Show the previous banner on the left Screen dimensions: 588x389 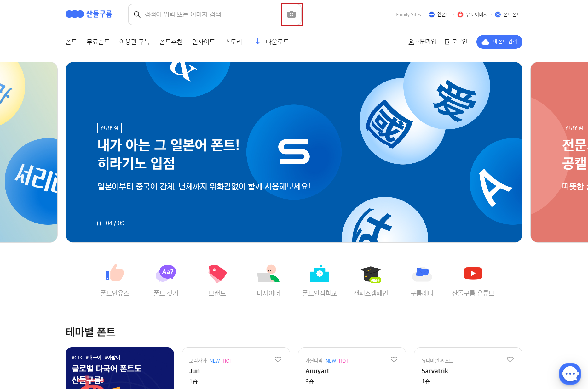point(29,152)
